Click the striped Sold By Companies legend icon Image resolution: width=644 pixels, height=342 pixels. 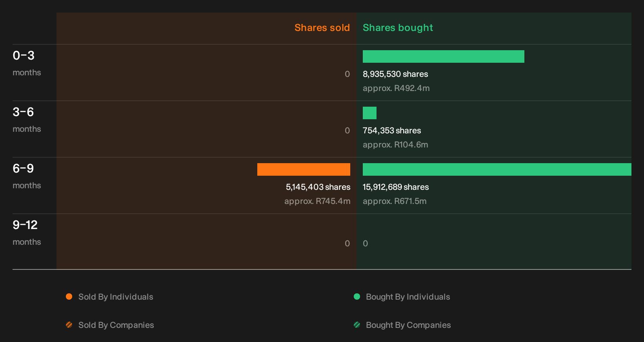pyautogui.click(x=69, y=325)
